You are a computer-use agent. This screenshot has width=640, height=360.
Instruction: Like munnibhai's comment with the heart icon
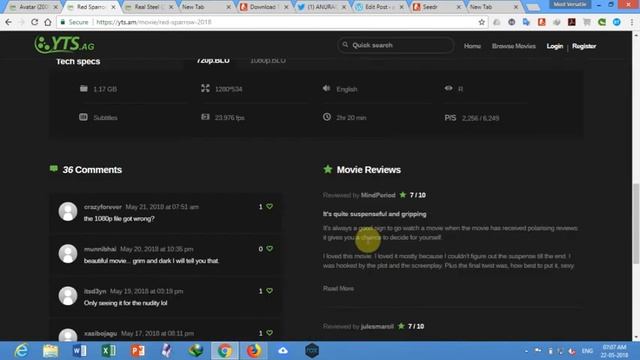coord(269,249)
